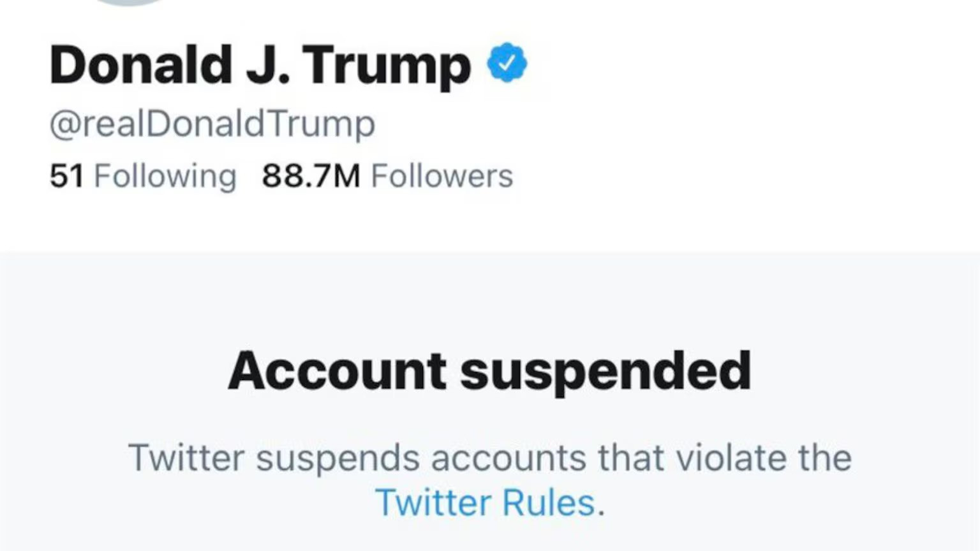Open the 88.7M Followers list

point(387,176)
